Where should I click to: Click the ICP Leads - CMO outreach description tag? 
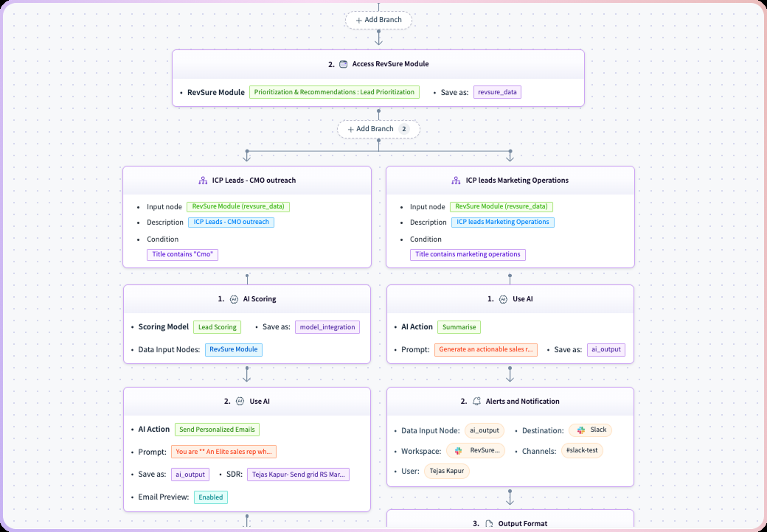232,222
